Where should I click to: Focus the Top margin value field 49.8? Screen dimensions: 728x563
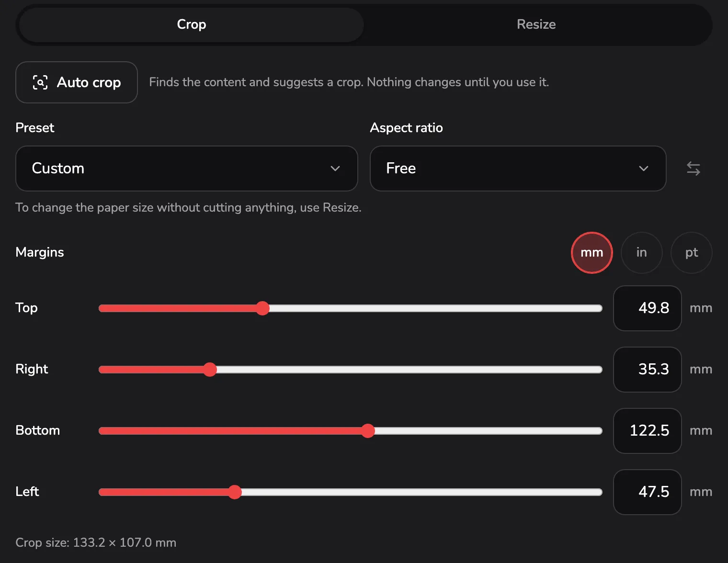click(x=648, y=308)
